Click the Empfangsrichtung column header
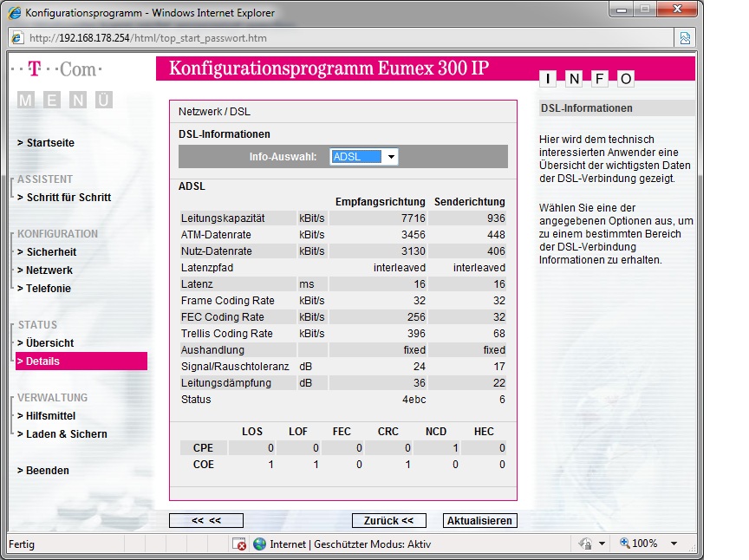 pos(381,202)
